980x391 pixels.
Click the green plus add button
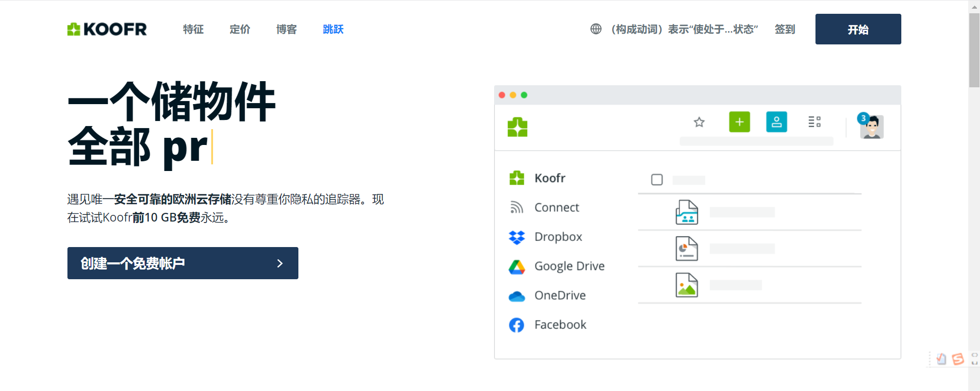(x=739, y=122)
